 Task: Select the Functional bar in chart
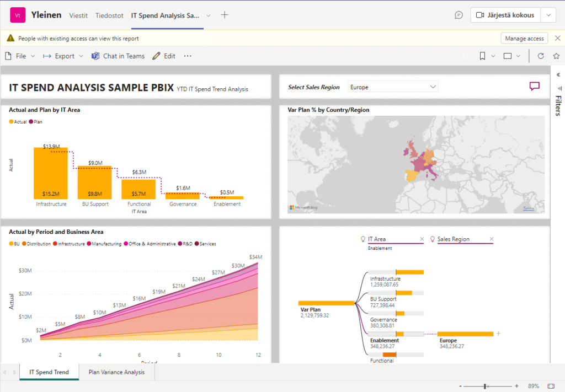click(138, 189)
